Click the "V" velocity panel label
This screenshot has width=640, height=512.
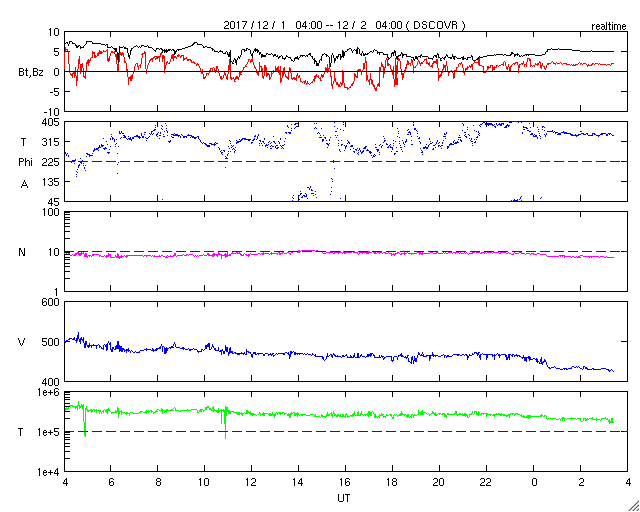coord(22,342)
